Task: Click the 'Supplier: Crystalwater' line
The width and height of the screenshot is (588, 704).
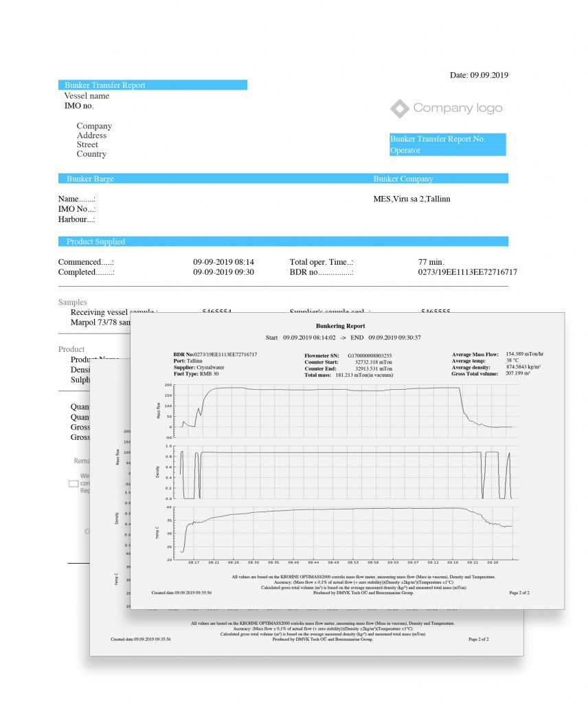Action: tap(199, 367)
